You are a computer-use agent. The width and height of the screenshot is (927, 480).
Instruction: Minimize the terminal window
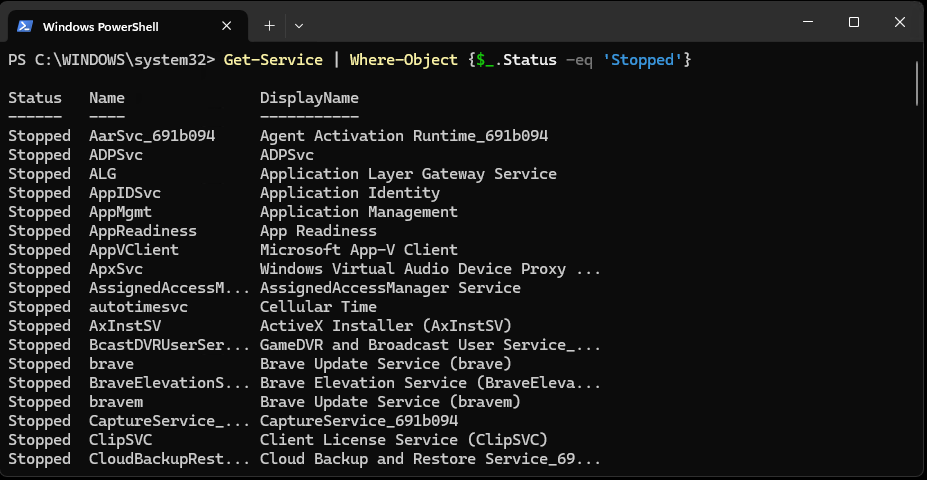point(809,22)
